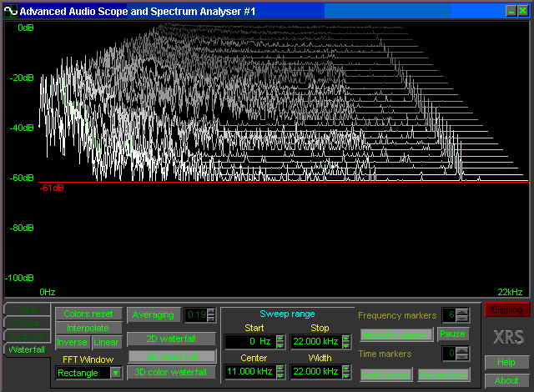Increase the Averaging value with up arrow
534x392 pixels.
(x=211, y=311)
